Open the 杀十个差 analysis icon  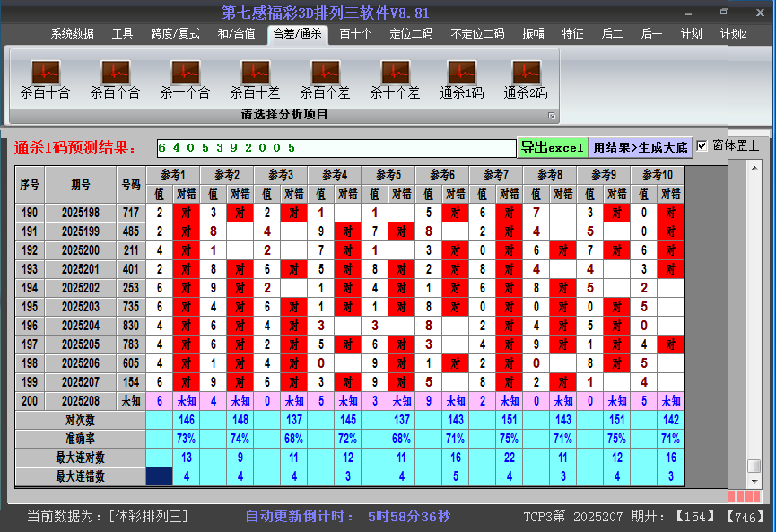[395, 79]
